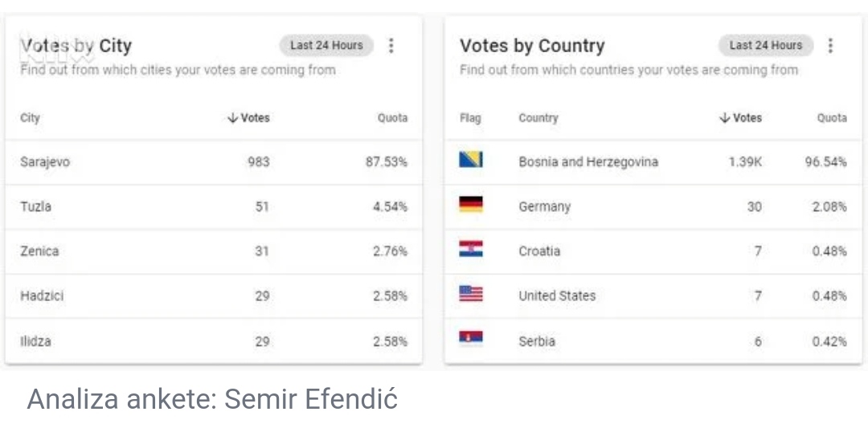Select the Sarajevo row
868x424 pixels.
tap(214, 162)
